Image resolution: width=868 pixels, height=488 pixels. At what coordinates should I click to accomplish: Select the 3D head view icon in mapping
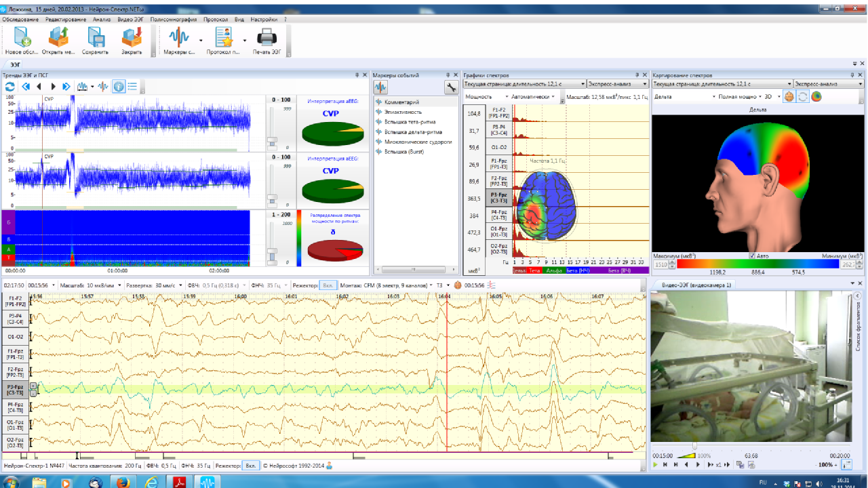(x=789, y=96)
